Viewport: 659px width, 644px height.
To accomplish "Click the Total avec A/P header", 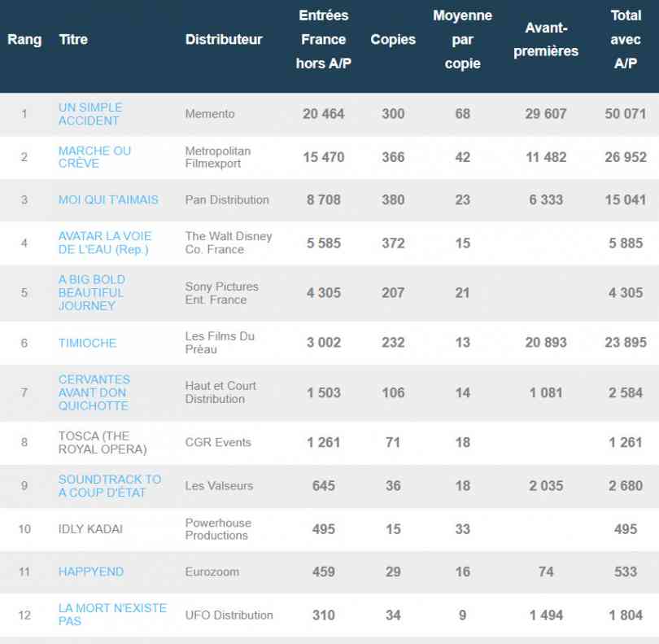I will (625, 40).
